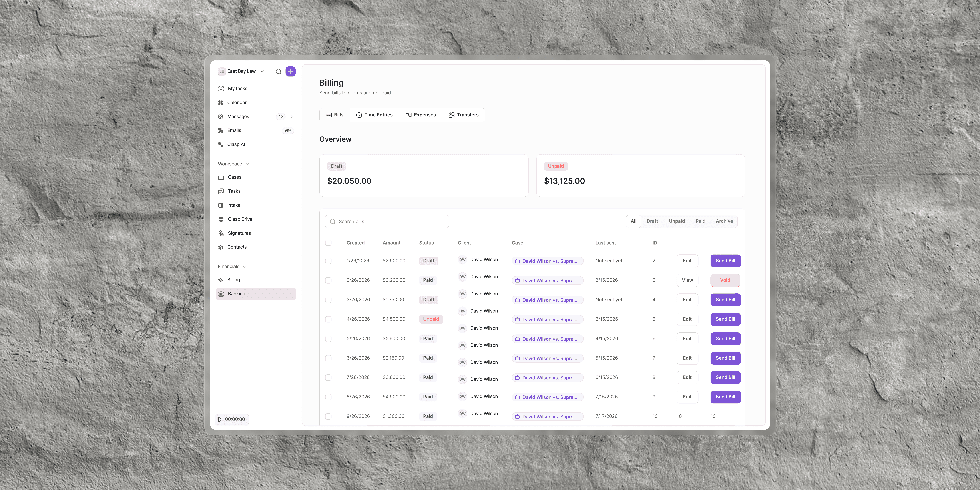This screenshot has height=490, width=980.
Task: Open the David Wilson vs. Supre... case link in first row
Action: (547, 261)
